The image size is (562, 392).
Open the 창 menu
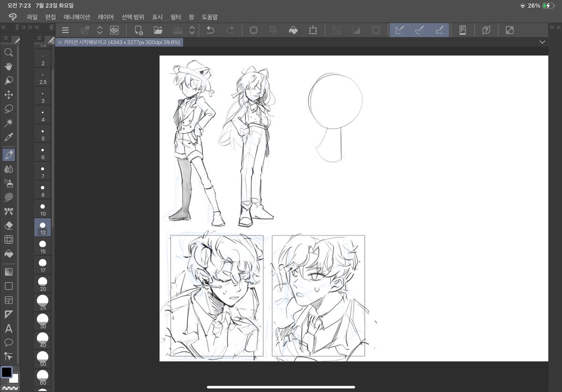click(x=191, y=17)
